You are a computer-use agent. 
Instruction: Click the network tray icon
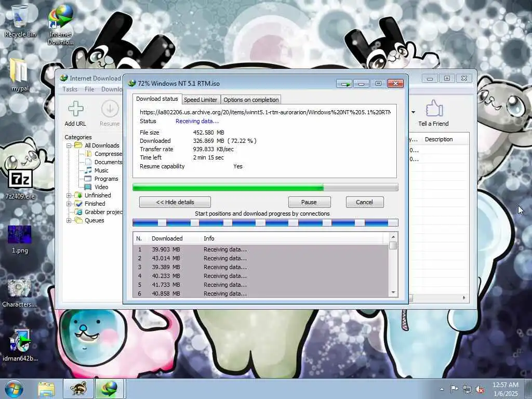(467, 389)
